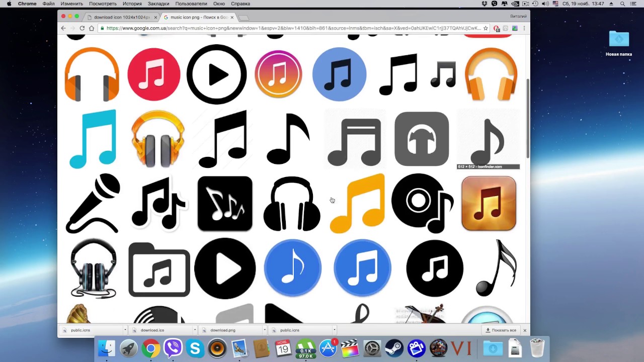The width and height of the screenshot is (644, 362).
Task: Open the cyan double note image
Action: click(93, 139)
